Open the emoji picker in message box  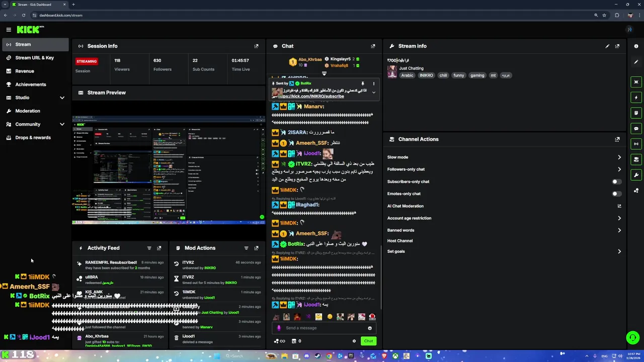(x=370, y=328)
